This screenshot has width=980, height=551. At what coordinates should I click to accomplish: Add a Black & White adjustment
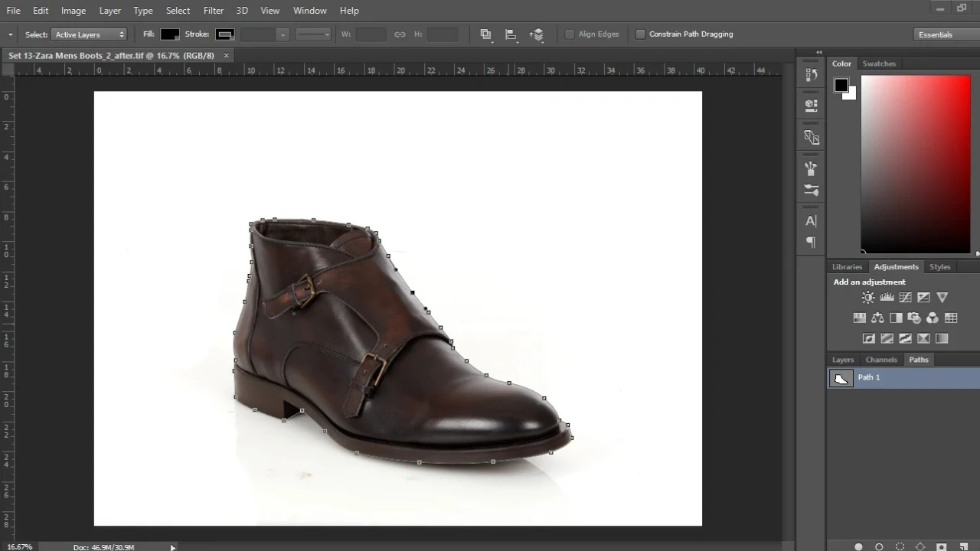click(896, 318)
